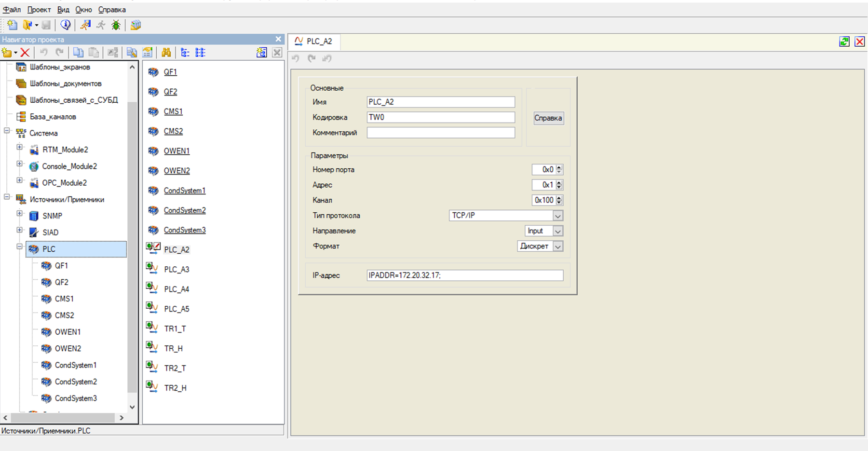Select PLC_A4 in the component list

[176, 289]
